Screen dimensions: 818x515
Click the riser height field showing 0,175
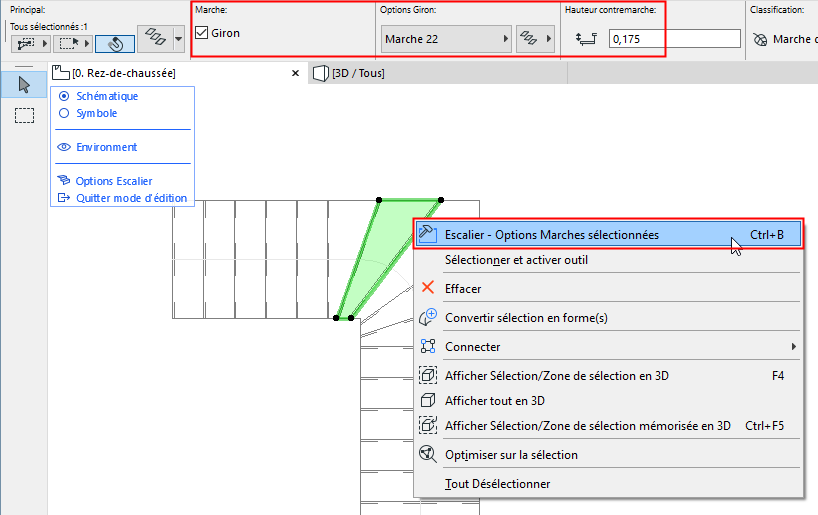(x=675, y=39)
